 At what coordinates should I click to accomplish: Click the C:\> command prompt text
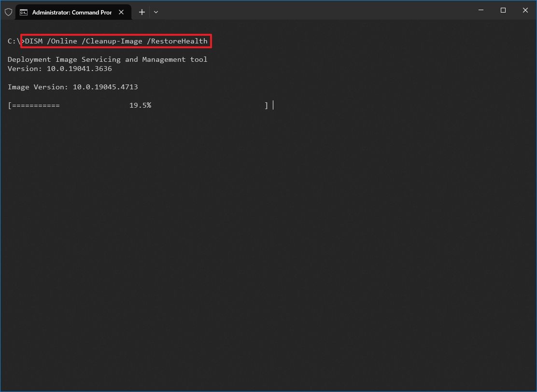click(x=14, y=41)
